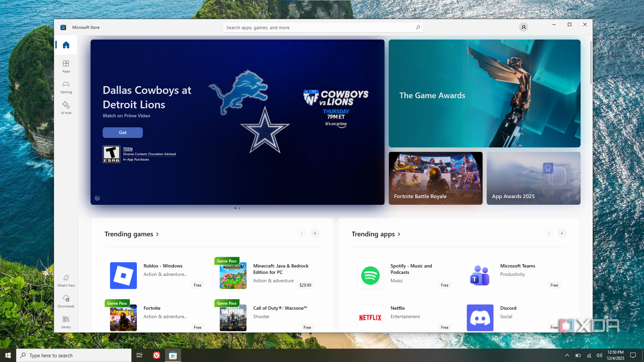Open the Fortnite game icon

tap(123, 318)
